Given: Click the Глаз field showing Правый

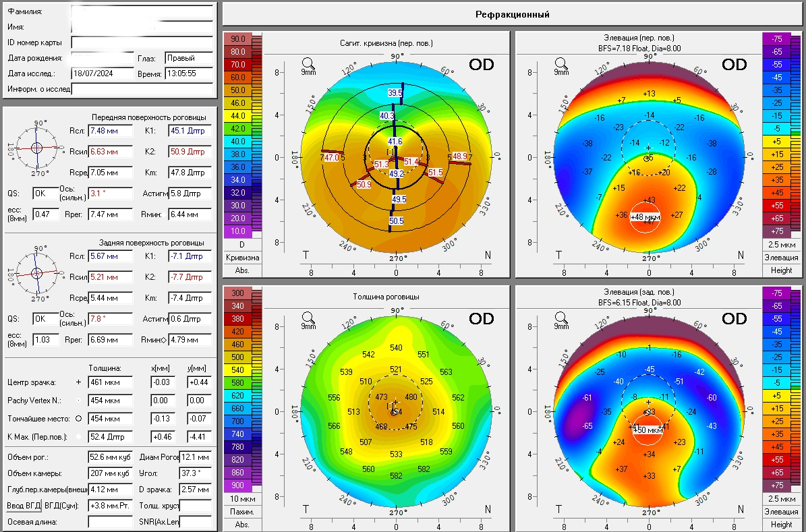Looking at the screenshot, I should point(189,58).
